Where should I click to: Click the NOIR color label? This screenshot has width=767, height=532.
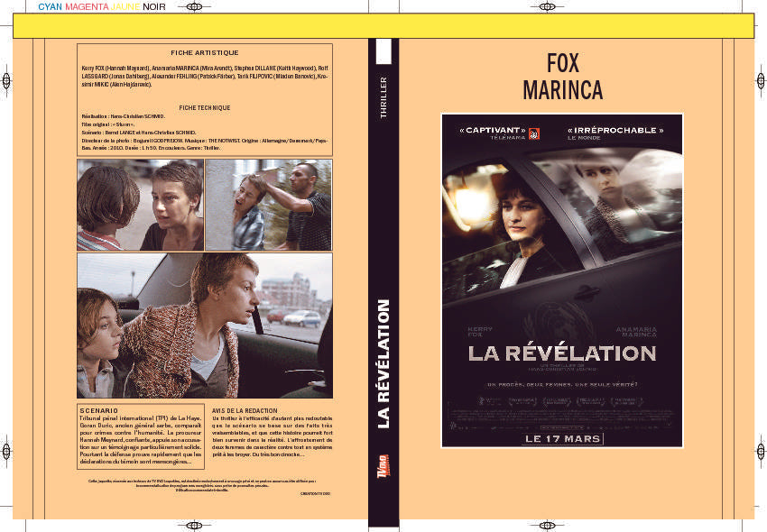154,7
